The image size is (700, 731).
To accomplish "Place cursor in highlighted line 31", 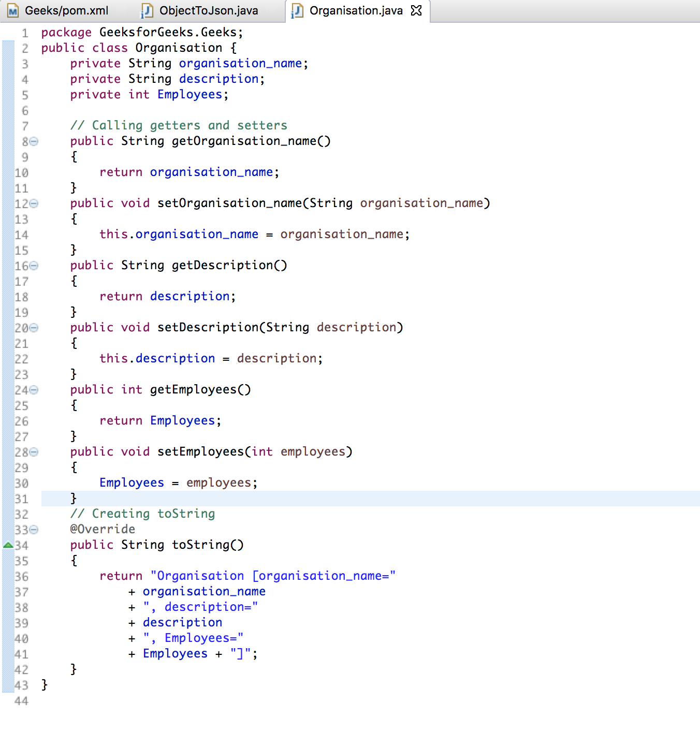I will pyautogui.click(x=370, y=499).
